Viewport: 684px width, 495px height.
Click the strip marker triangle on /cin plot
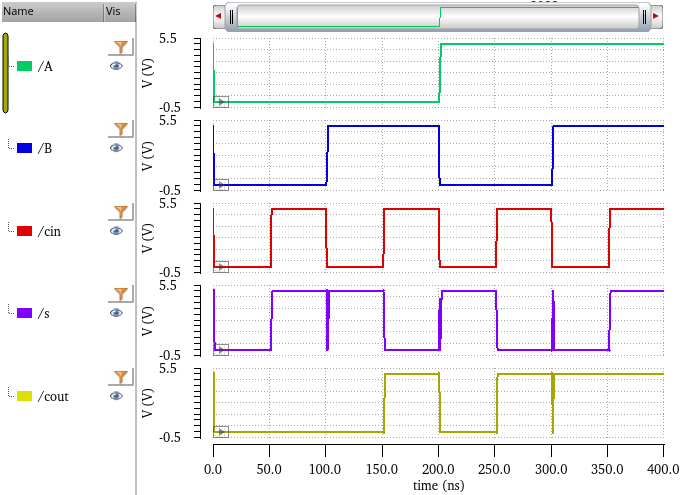(x=221, y=267)
